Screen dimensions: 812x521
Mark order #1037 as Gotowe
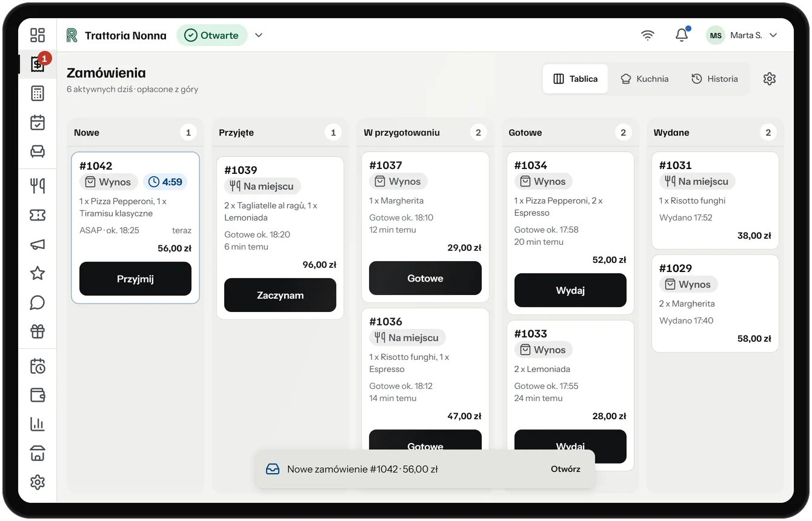[x=425, y=278]
